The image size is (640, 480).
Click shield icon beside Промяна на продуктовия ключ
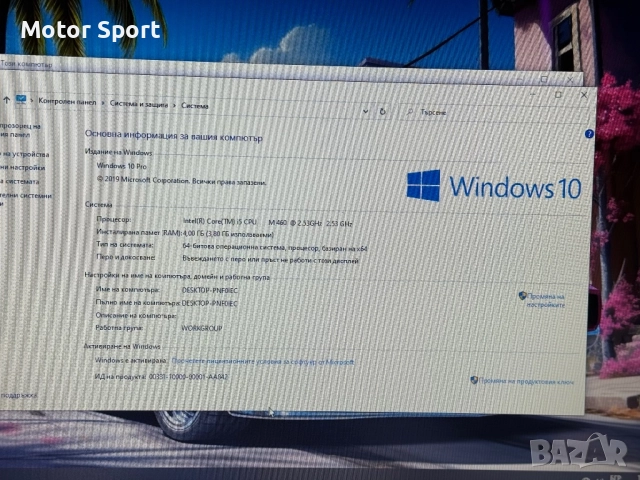click(474, 380)
